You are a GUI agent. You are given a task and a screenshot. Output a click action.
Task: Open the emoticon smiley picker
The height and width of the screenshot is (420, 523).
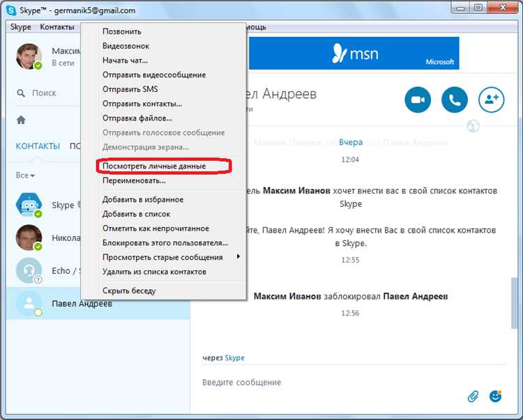495,396
